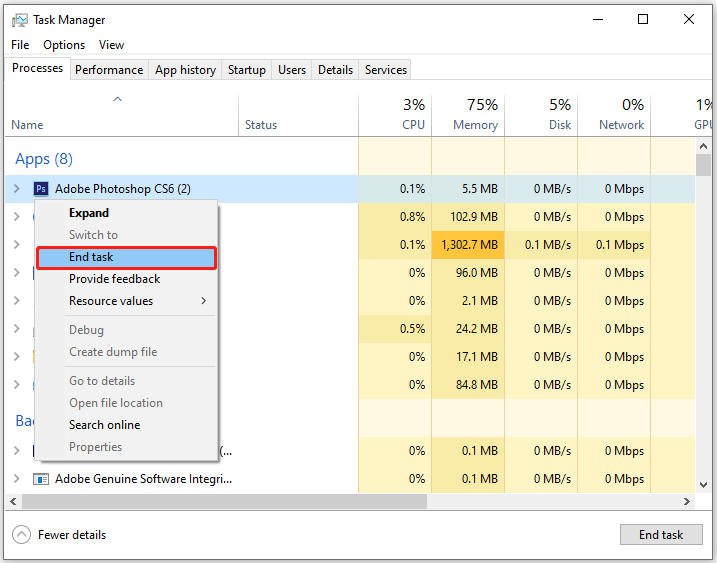Open the File menu
This screenshot has width=717, height=563.
pos(20,45)
